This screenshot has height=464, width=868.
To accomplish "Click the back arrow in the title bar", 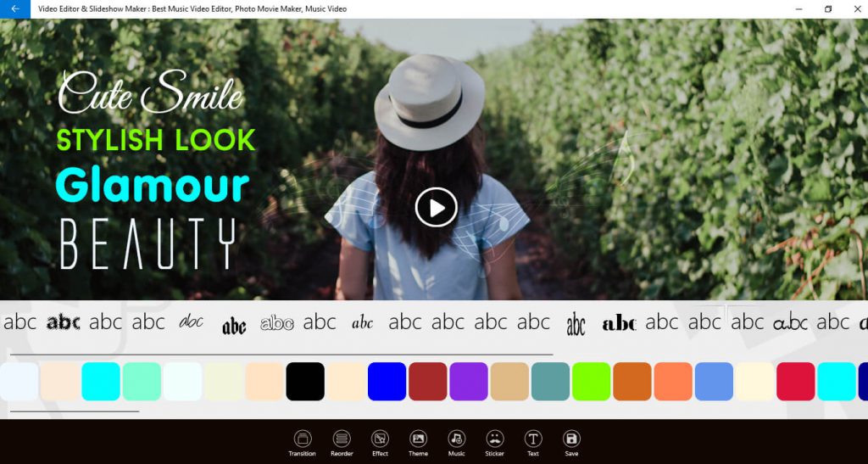I will pos(15,8).
